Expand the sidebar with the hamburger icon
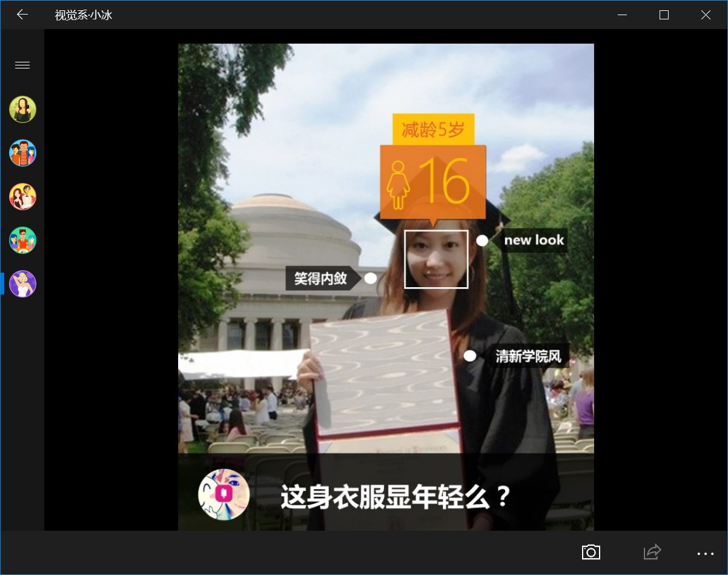The image size is (728, 575). point(22,65)
